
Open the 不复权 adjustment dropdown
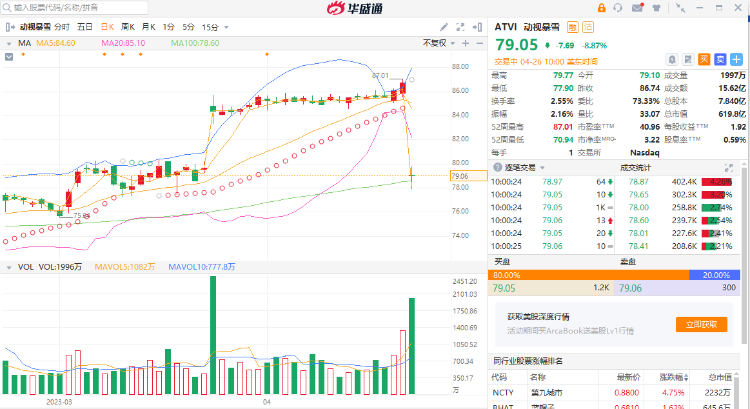[439, 43]
